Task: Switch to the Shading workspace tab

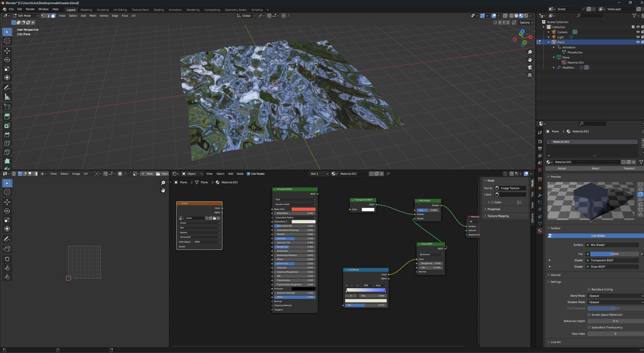Action: (x=159, y=10)
